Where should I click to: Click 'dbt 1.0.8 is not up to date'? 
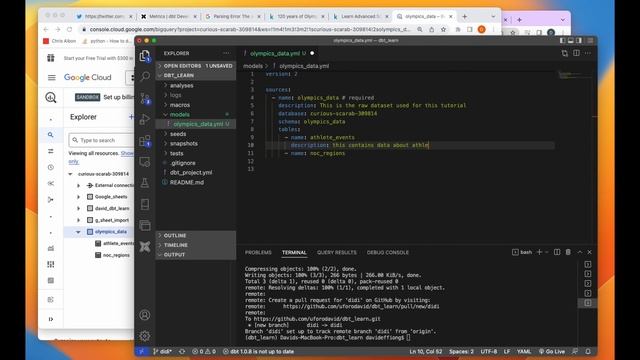[x=258, y=351]
